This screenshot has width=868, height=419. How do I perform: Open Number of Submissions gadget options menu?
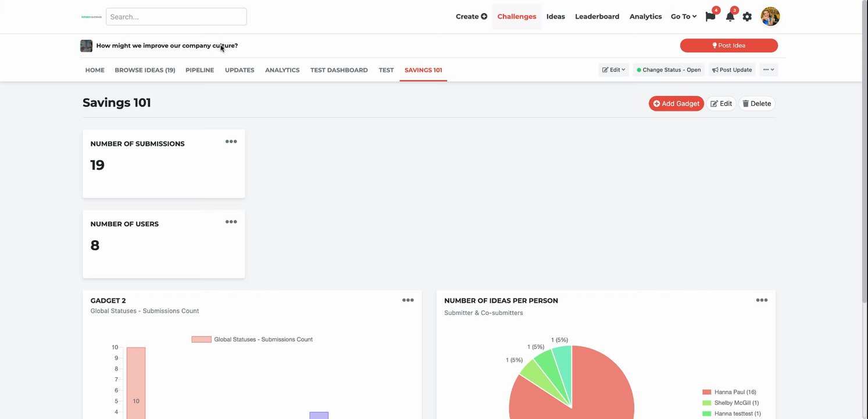pyautogui.click(x=231, y=141)
